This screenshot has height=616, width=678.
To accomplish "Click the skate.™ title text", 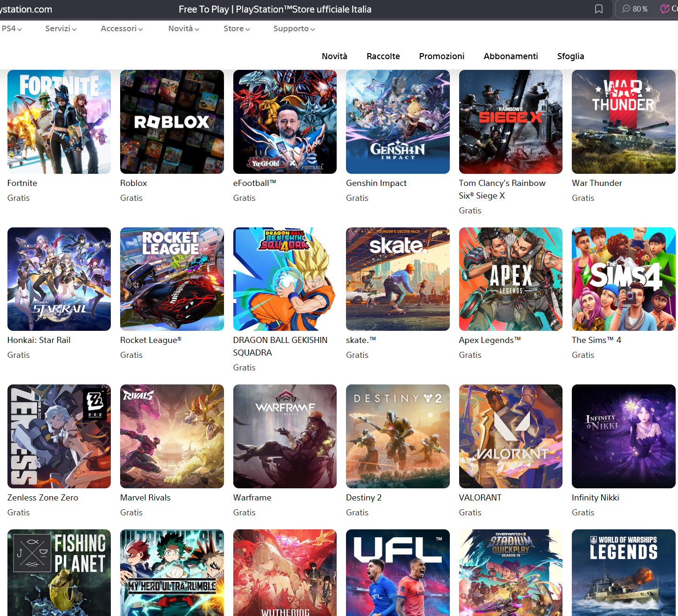I will click(x=361, y=340).
